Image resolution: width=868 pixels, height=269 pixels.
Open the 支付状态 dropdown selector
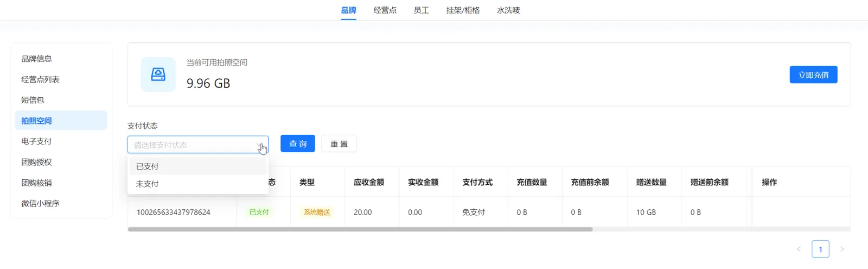click(x=198, y=145)
